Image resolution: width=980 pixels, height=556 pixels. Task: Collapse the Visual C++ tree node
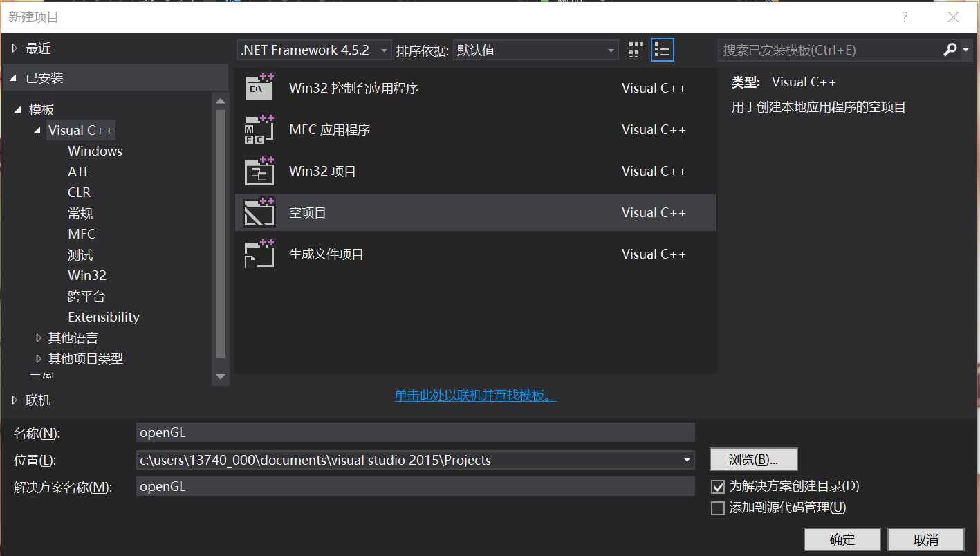[x=37, y=130]
